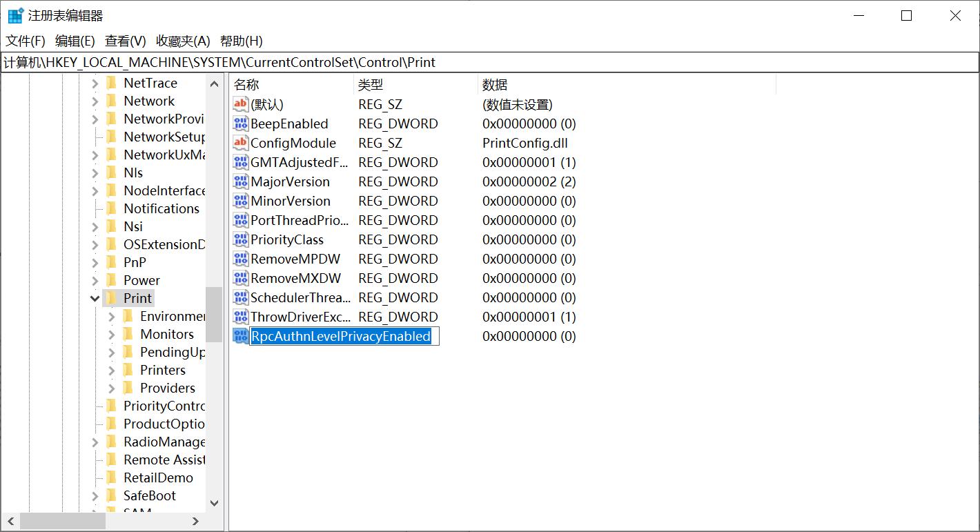
Task: Click the ab icon next to (默认)
Action: pyautogui.click(x=240, y=104)
